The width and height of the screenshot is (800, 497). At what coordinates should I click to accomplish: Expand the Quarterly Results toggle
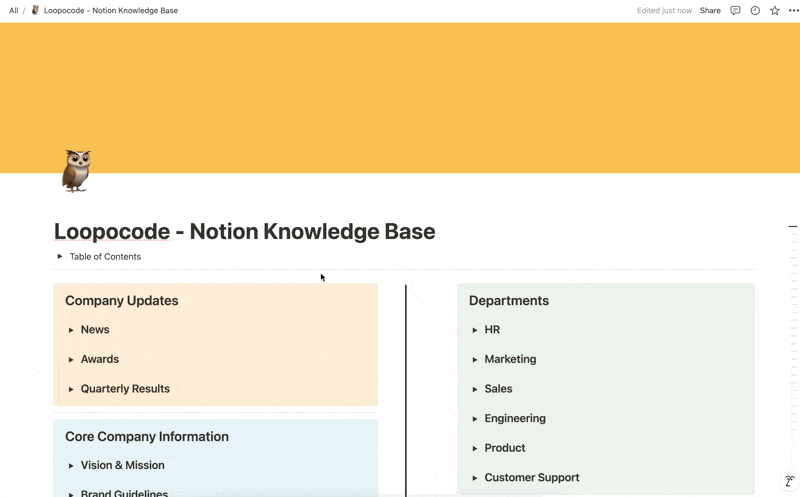tap(71, 389)
